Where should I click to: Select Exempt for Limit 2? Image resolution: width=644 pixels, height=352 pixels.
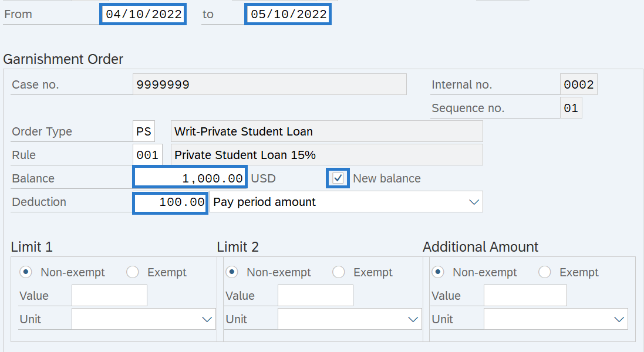(x=339, y=272)
